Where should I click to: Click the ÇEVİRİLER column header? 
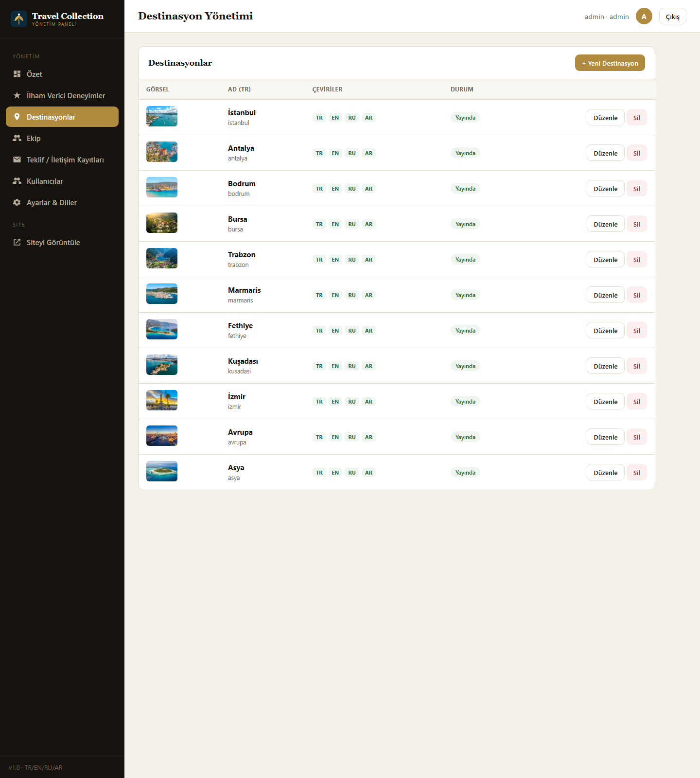[328, 89]
